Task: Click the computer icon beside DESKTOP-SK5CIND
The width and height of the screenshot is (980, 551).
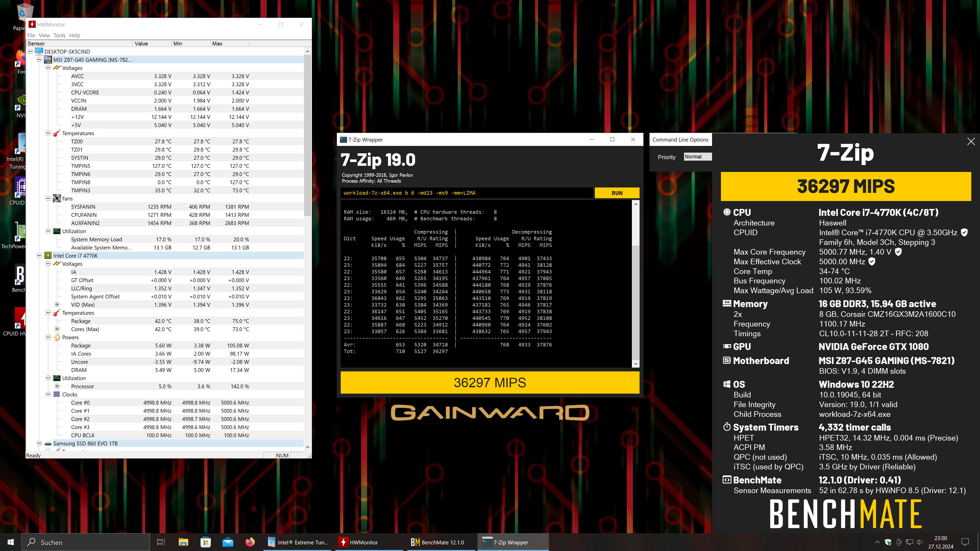Action: tap(39, 51)
